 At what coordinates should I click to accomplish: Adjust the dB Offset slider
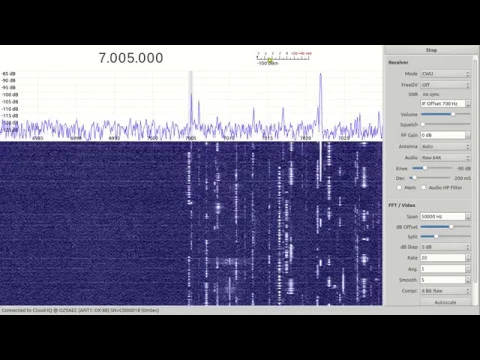(x=445, y=227)
